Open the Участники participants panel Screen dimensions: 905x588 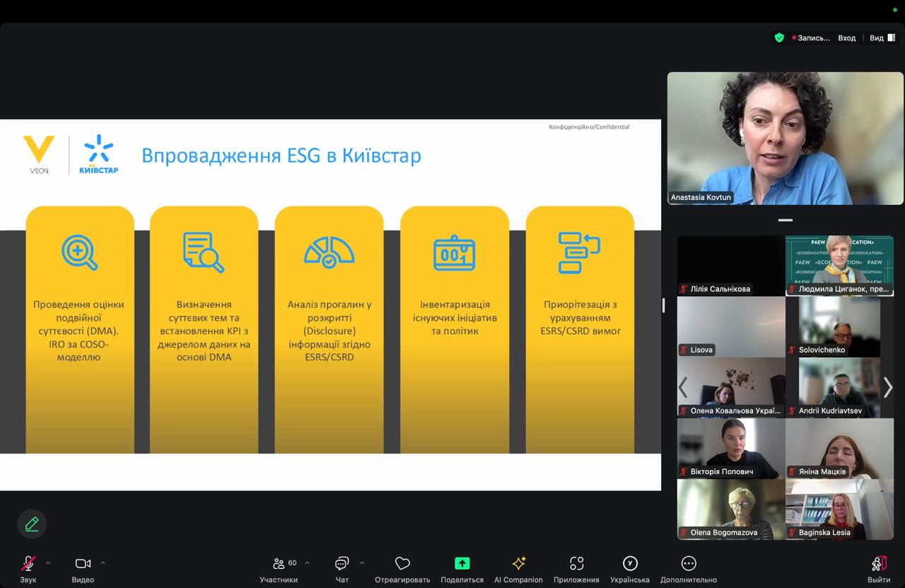(279, 564)
